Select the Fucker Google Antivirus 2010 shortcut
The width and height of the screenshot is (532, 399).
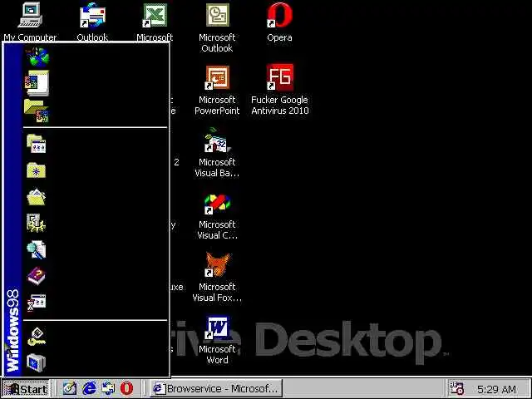click(x=280, y=91)
